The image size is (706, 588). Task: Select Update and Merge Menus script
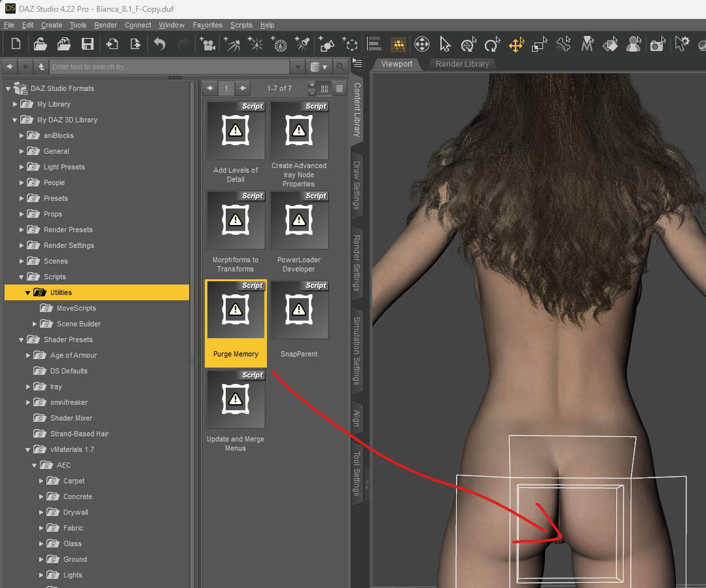(x=236, y=412)
